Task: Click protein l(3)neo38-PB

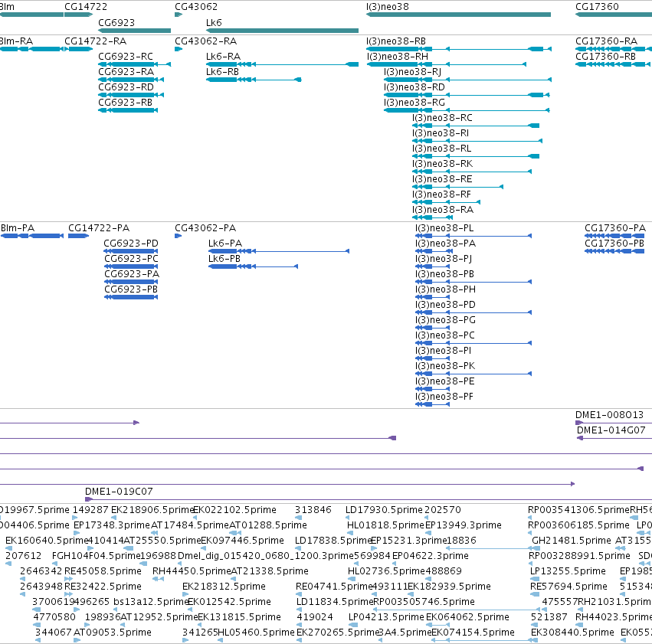Action: (444, 274)
